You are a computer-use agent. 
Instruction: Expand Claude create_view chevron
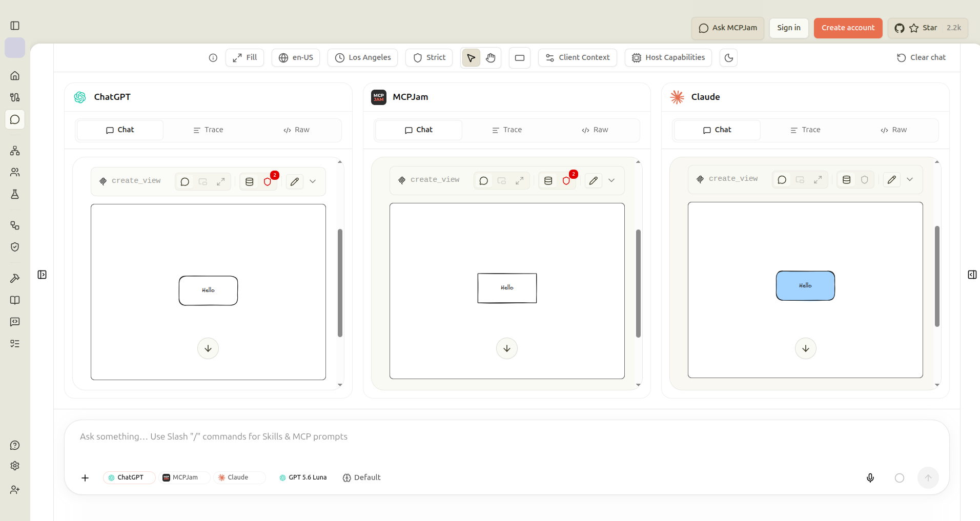click(910, 180)
